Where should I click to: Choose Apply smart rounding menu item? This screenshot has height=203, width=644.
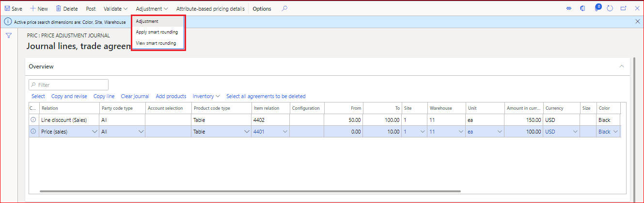coord(158,32)
